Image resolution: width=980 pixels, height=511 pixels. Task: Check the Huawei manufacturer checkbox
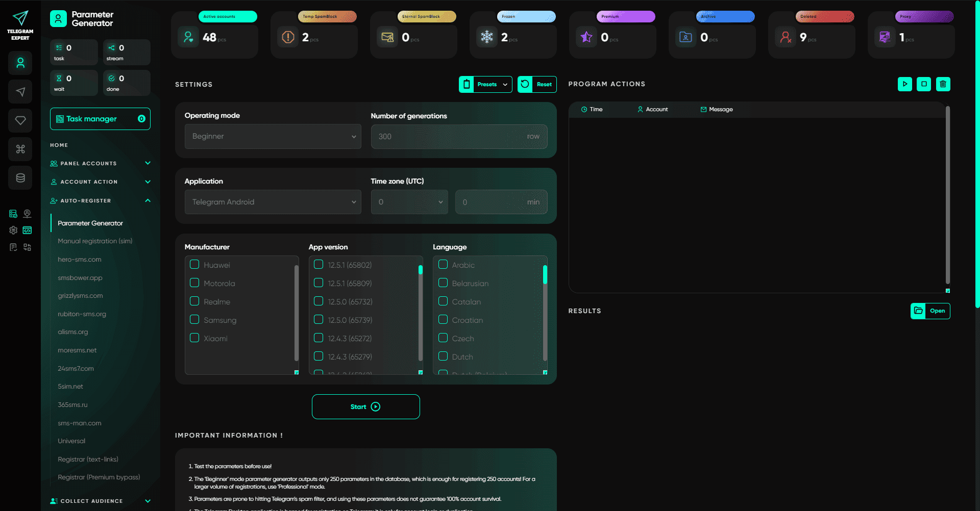click(194, 265)
